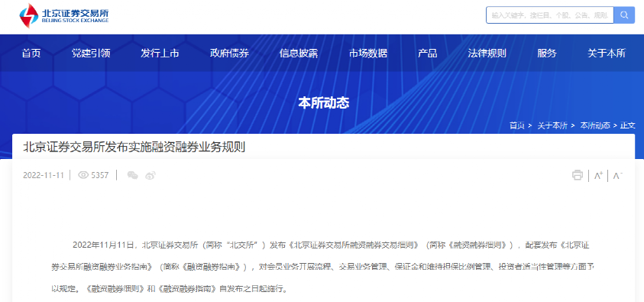This screenshot has width=644, height=302.
Task: Focus the keyword search input field
Action: tap(550, 15)
